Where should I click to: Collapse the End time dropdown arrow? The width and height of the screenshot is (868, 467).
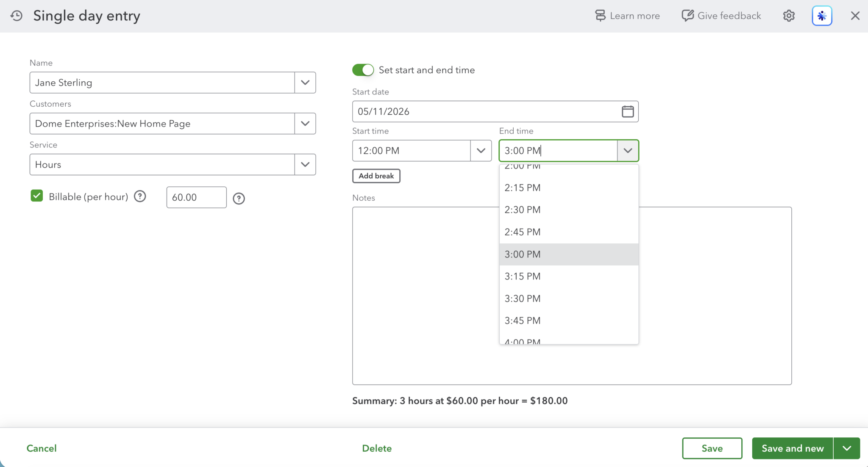628,151
